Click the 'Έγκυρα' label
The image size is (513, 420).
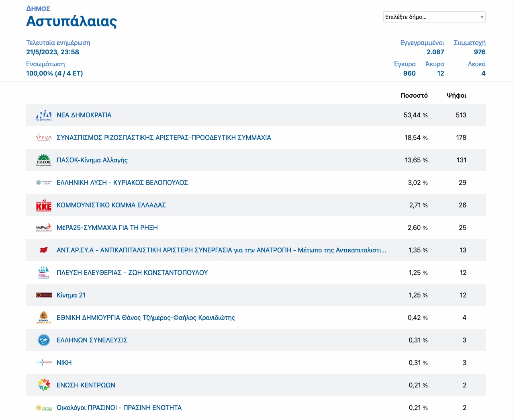point(405,64)
